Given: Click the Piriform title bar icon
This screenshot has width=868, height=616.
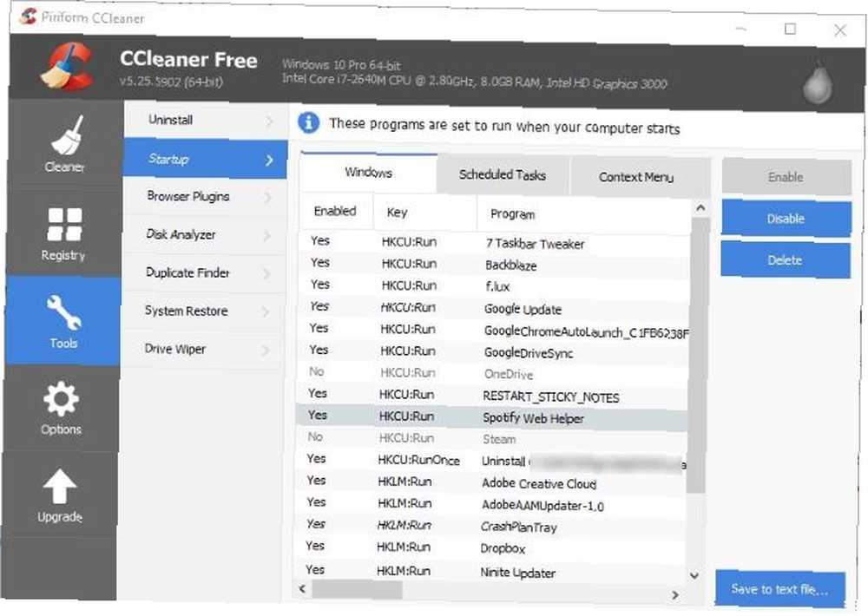Looking at the screenshot, I should (x=27, y=16).
